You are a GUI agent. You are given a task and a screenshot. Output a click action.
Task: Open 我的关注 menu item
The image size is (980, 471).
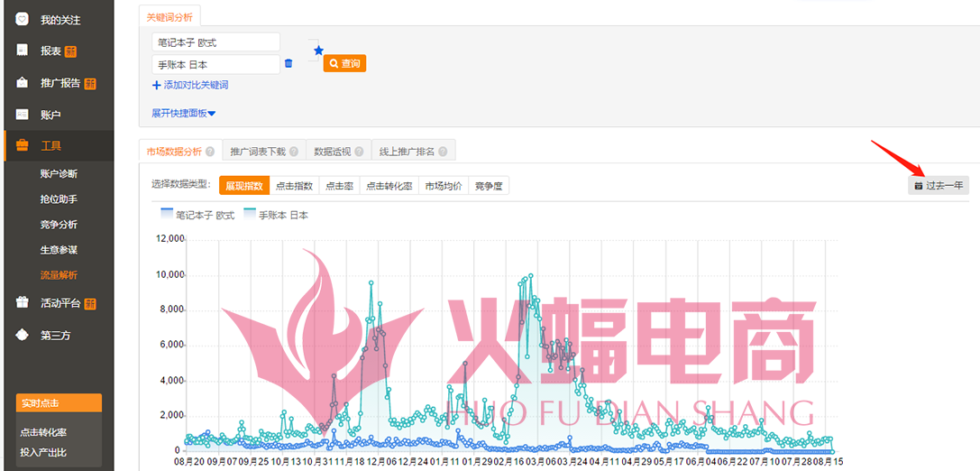59,20
